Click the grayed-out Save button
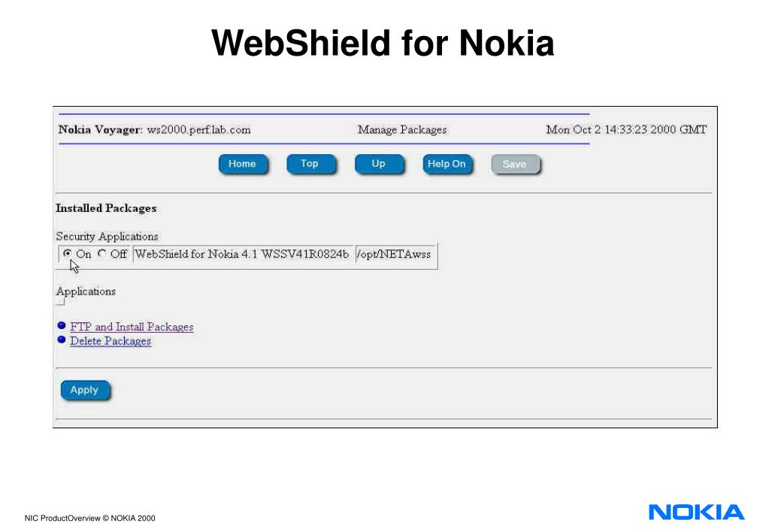This screenshot has height=532, width=769. pos(515,165)
